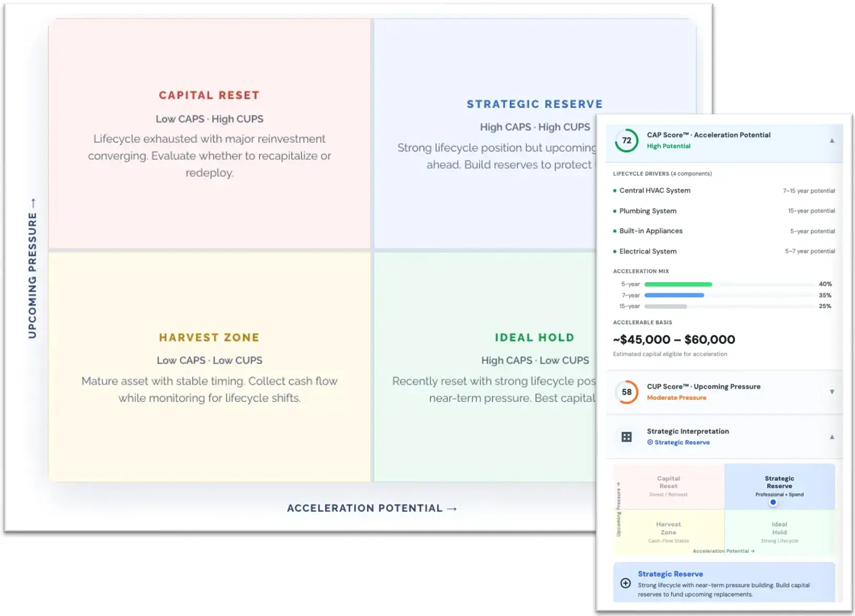The image size is (855, 616).
Task: Click the plus-circle icon in Strategic Reserve summary
Action: pos(625,583)
